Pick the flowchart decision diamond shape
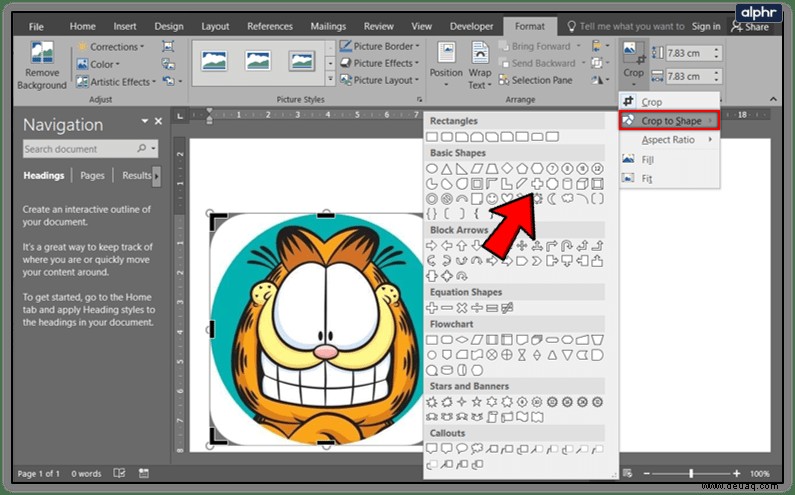The height and width of the screenshot is (495, 795). [462, 340]
